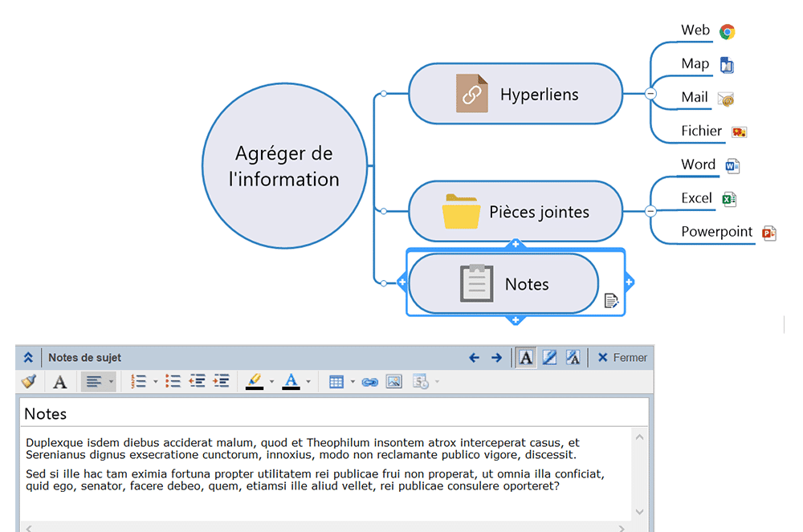This screenshot has width=803, height=532.
Task: Open the insert table dropdown arrow
Action: pyautogui.click(x=352, y=382)
